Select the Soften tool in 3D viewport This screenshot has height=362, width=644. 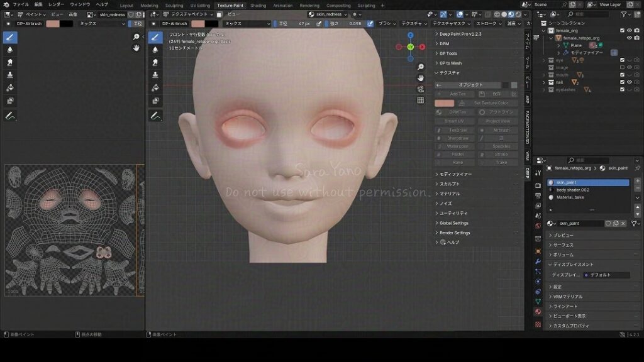[x=155, y=50]
